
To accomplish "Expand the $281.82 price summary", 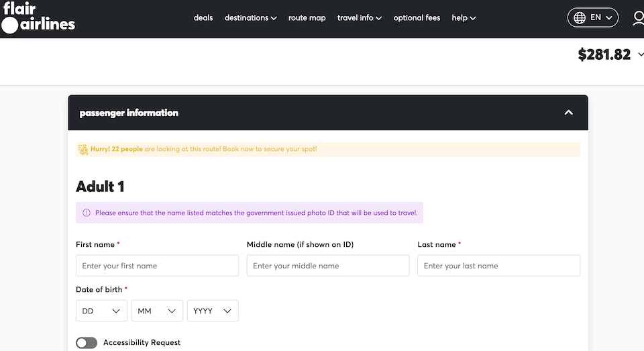I will click(x=640, y=54).
